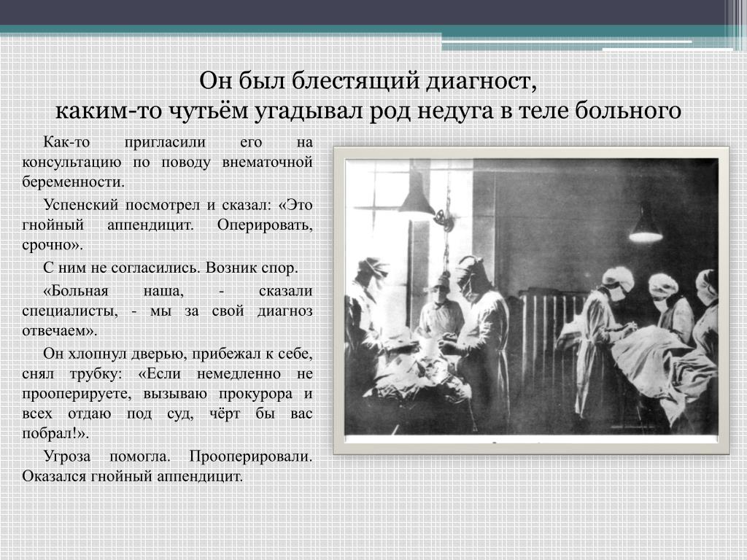Click the line "Оказался гнойный аппендицит."

click(133, 476)
